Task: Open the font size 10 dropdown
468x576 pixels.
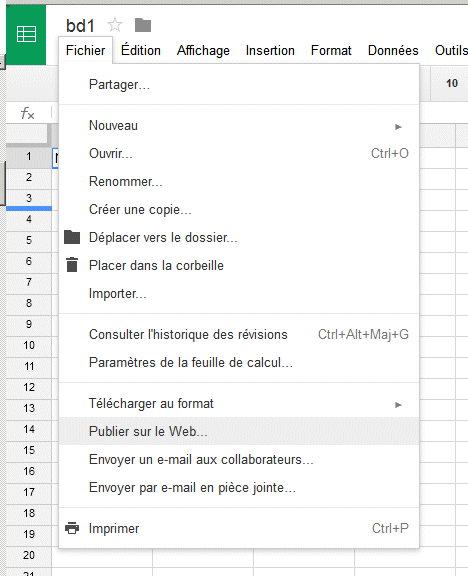Action: [452, 83]
